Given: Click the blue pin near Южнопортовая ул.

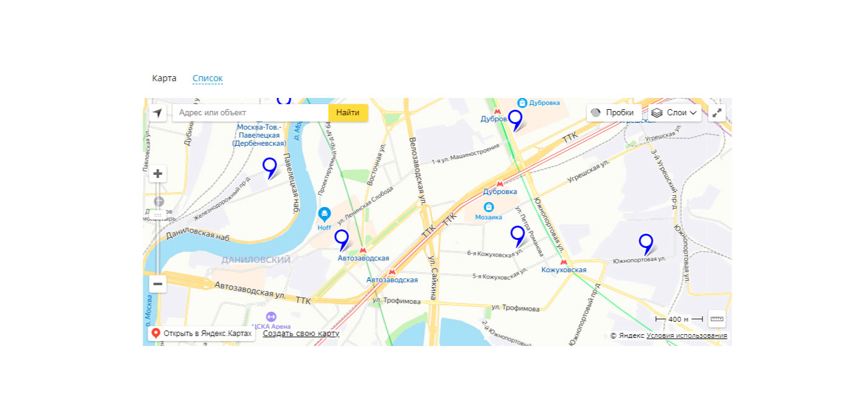Looking at the screenshot, I should 646,244.
